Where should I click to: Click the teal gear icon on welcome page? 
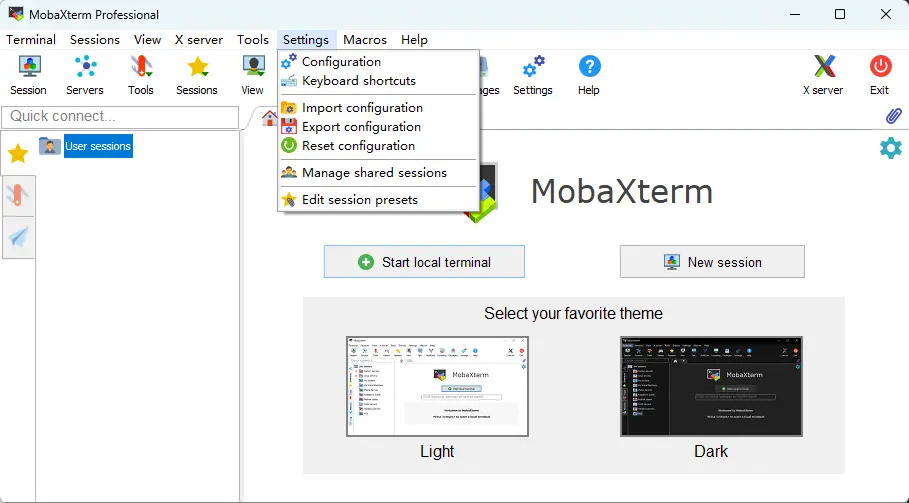pyautogui.click(x=890, y=148)
